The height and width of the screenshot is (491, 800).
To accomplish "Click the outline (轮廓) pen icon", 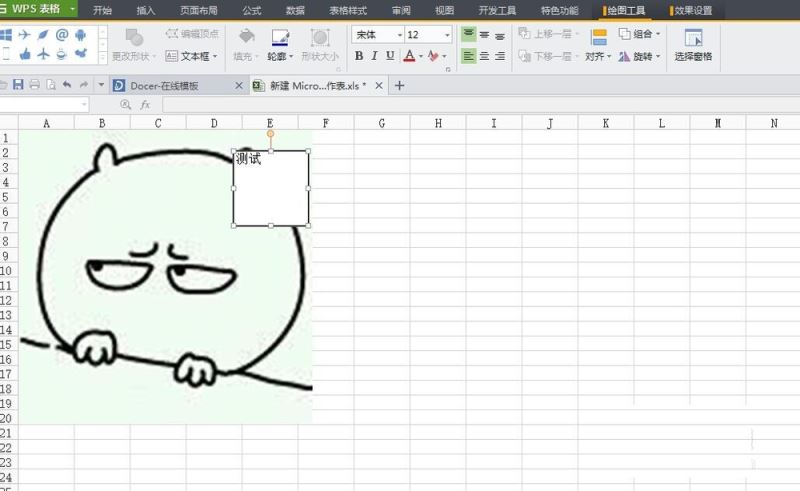I will 280,38.
